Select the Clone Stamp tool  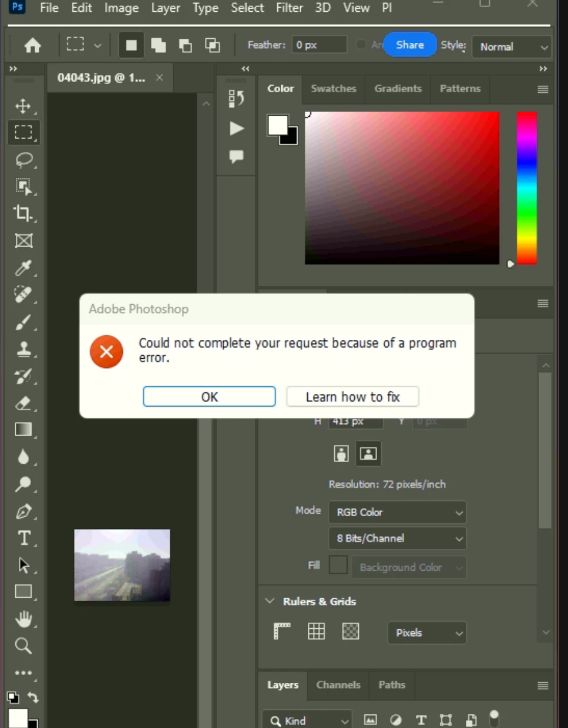coord(23,349)
